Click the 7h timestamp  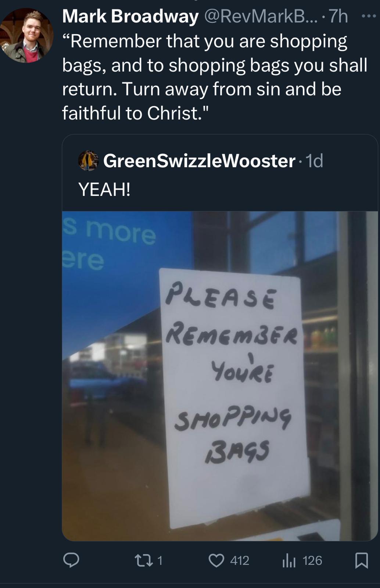[x=338, y=17]
